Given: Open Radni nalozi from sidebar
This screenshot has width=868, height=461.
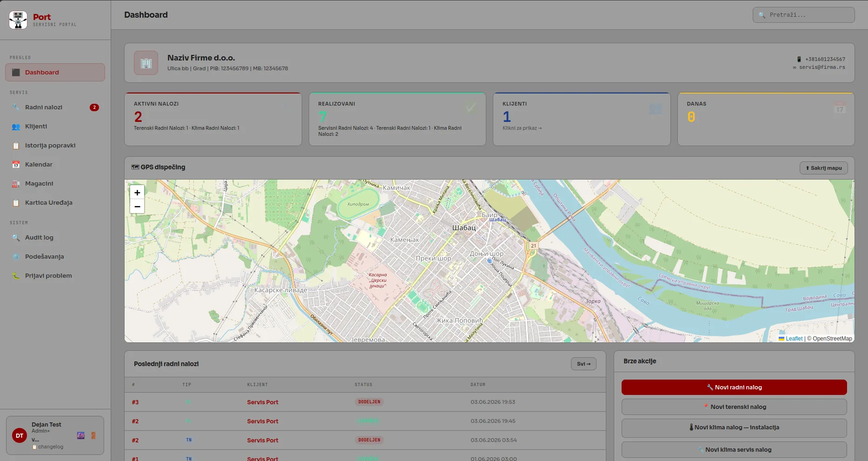Looking at the screenshot, I should (55, 107).
